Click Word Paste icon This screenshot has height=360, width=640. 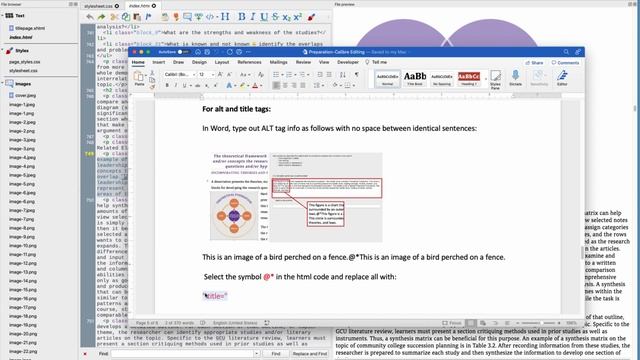(x=139, y=78)
